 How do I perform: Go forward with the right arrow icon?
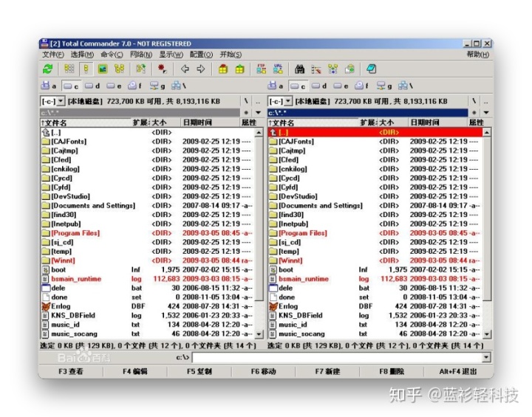pyautogui.click(x=201, y=69)
